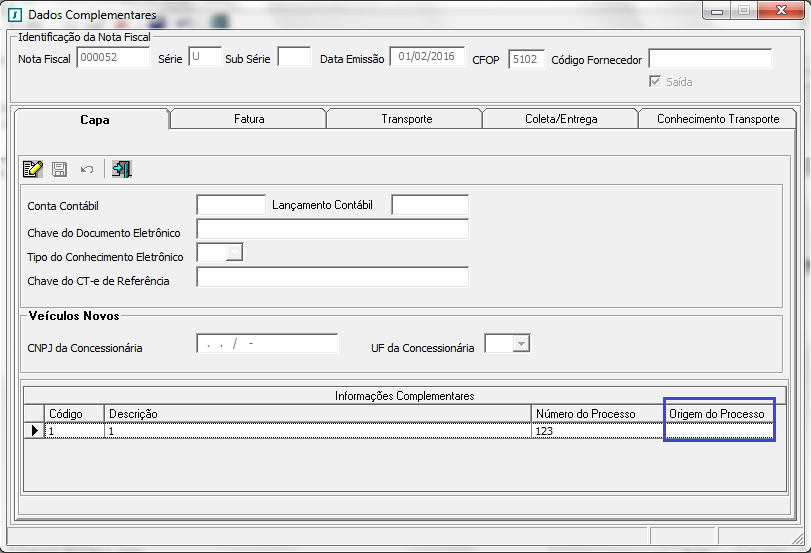This screenshot has height=553, width=811.
Task: Click the Chave do Documento Eletrônico field
Action: tap(332, 230)
